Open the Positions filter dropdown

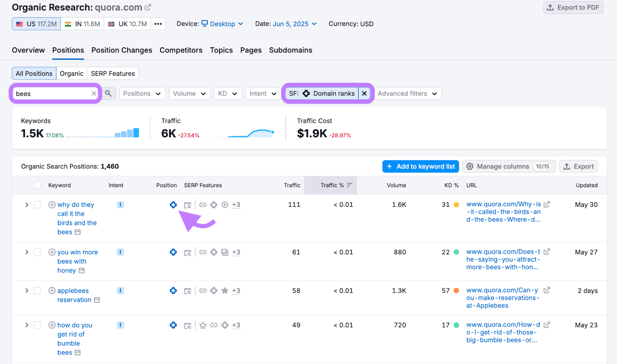coord(142,93)
